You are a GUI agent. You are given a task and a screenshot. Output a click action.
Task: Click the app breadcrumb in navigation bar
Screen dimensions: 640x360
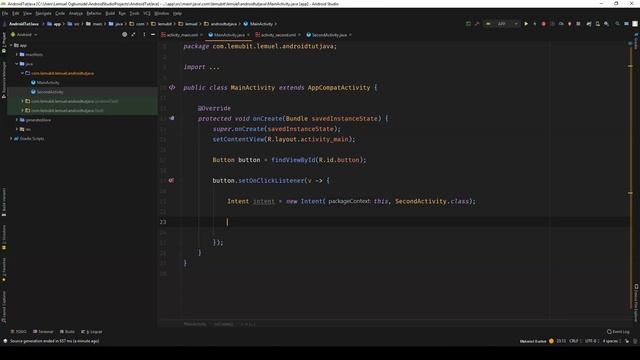(x=54, y=24)
